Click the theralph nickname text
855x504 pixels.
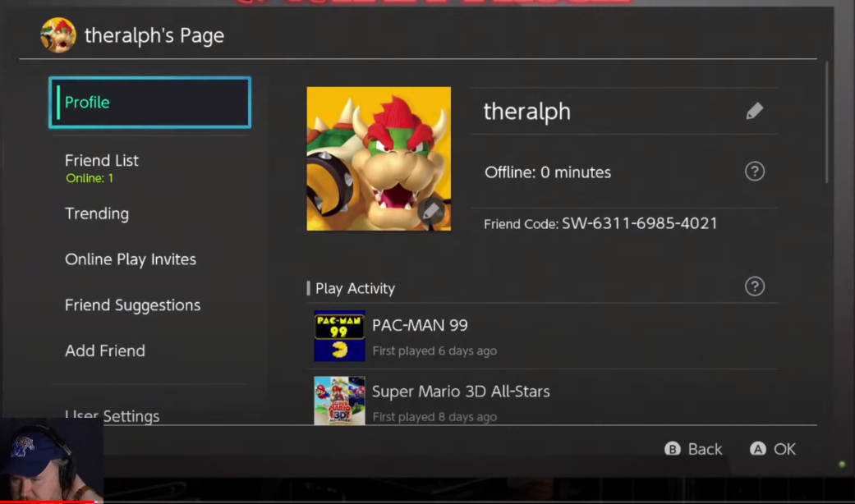coord(526,111)
